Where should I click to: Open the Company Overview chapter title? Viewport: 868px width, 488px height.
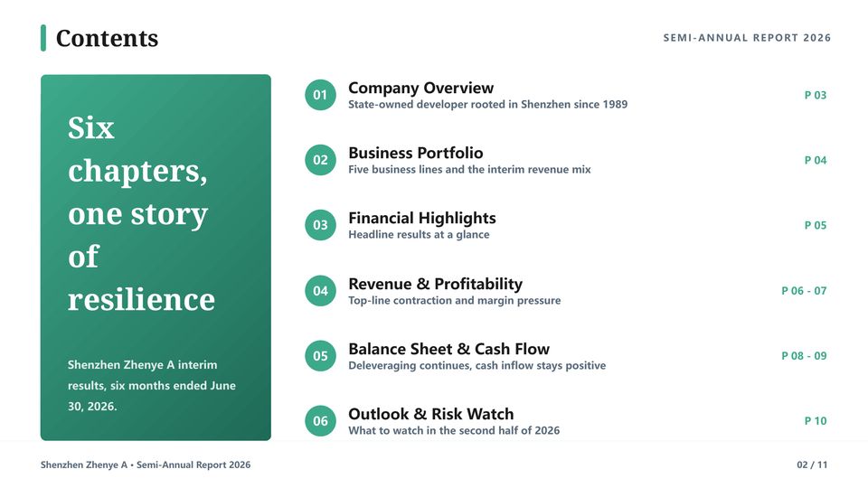point(420,88)
